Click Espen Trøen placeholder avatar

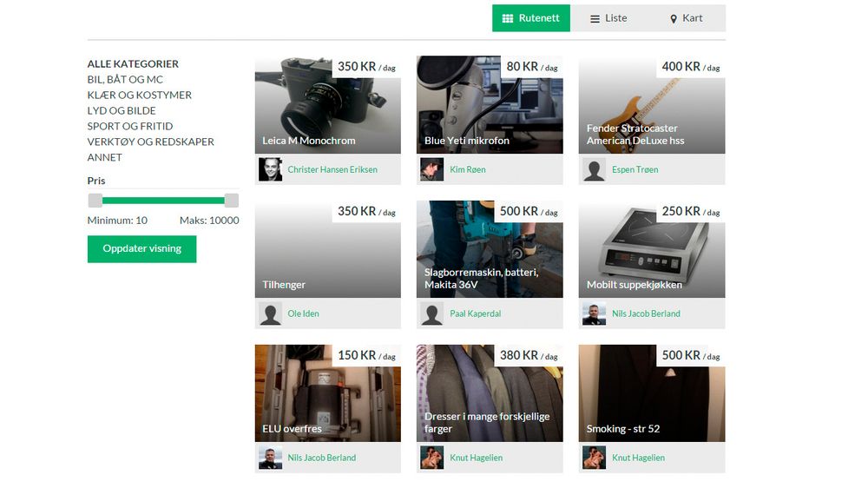pyautogui.click(x=594, y=169)
